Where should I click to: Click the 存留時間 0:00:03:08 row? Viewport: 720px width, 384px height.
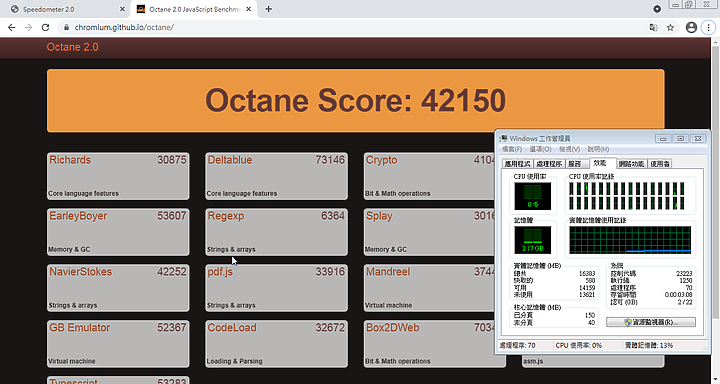[651, 295]
